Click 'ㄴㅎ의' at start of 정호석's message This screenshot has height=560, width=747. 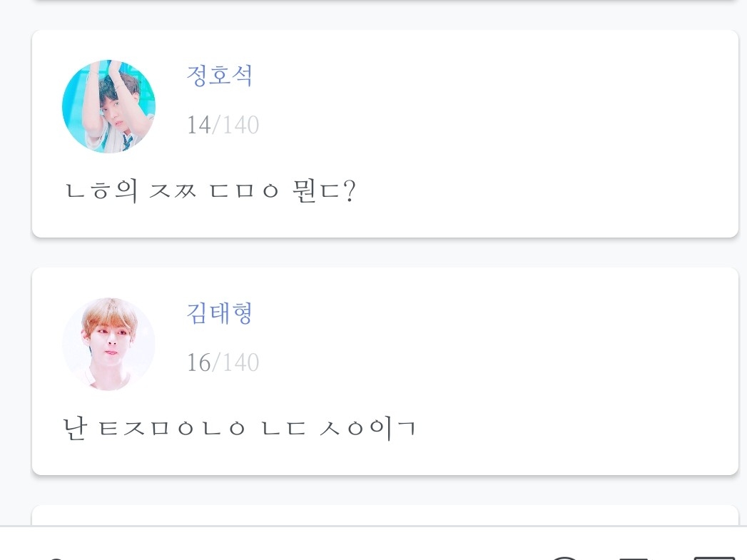click(x=101, y=192)
